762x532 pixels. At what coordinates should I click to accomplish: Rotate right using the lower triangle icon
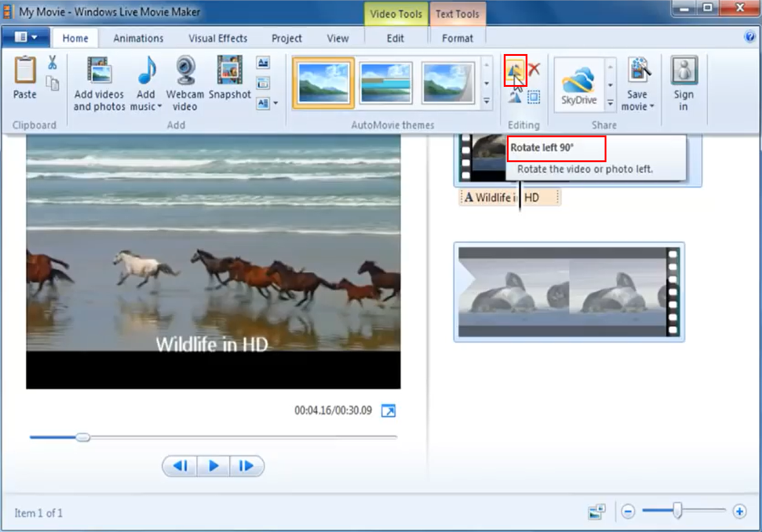[x=515, y=97]
